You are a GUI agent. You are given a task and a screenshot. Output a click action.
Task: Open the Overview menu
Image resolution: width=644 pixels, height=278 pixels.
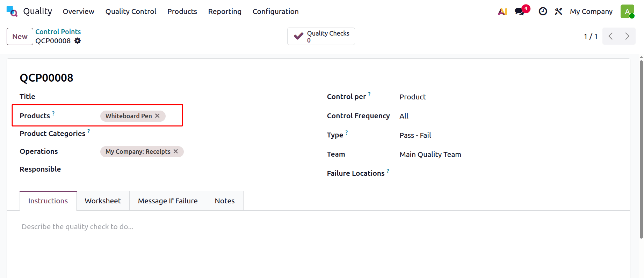(79, 12)
